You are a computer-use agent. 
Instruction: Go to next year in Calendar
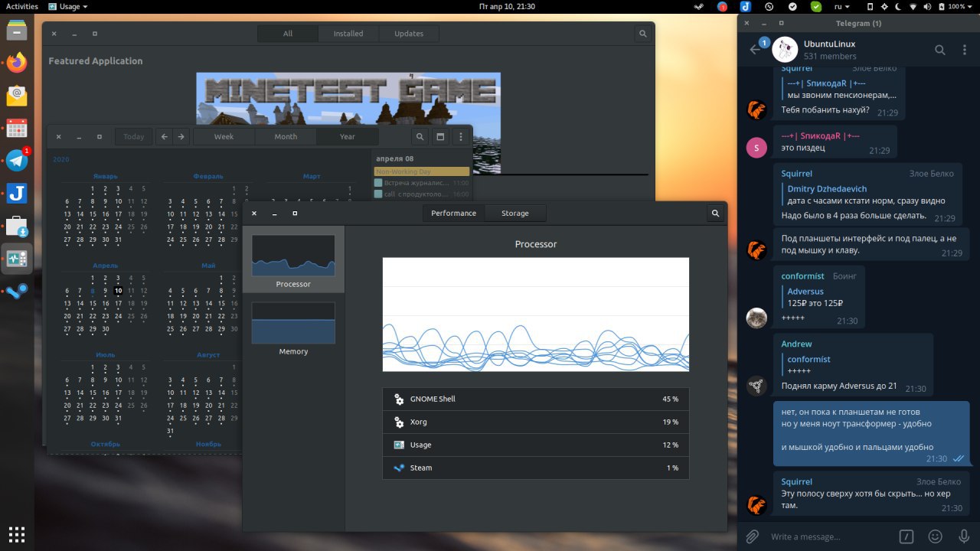[181, 137]
